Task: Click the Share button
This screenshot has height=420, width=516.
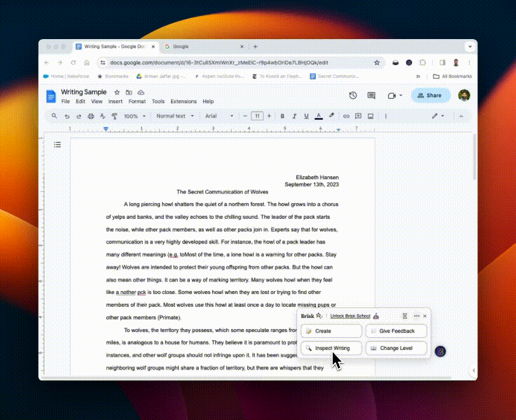Action: pyautogui.click(x=430, y=96)
